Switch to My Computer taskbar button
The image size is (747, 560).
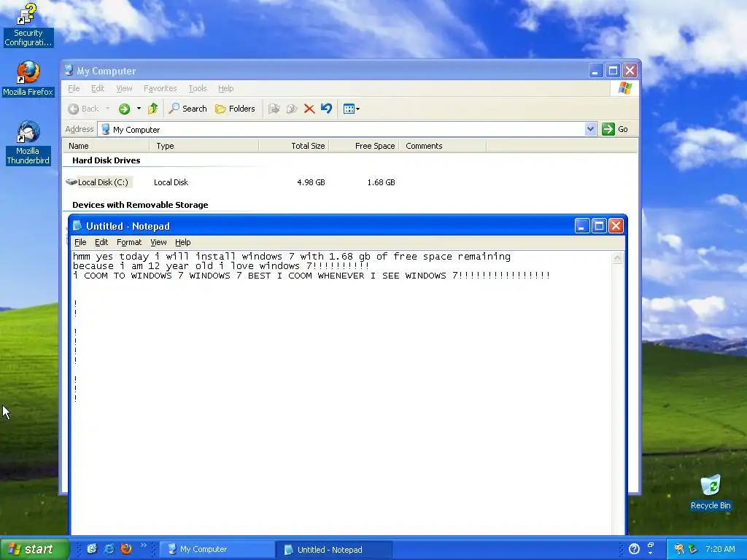click(216, 549)
